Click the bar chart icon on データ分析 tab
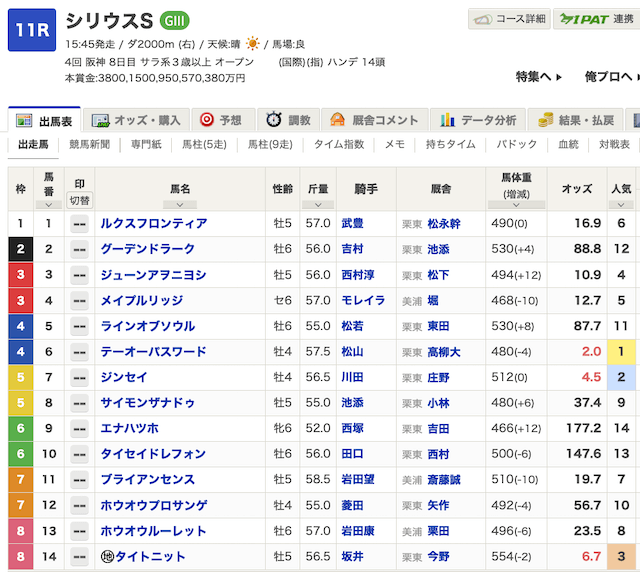The width and height of the screenshot is (640, 572). [450, 120]
